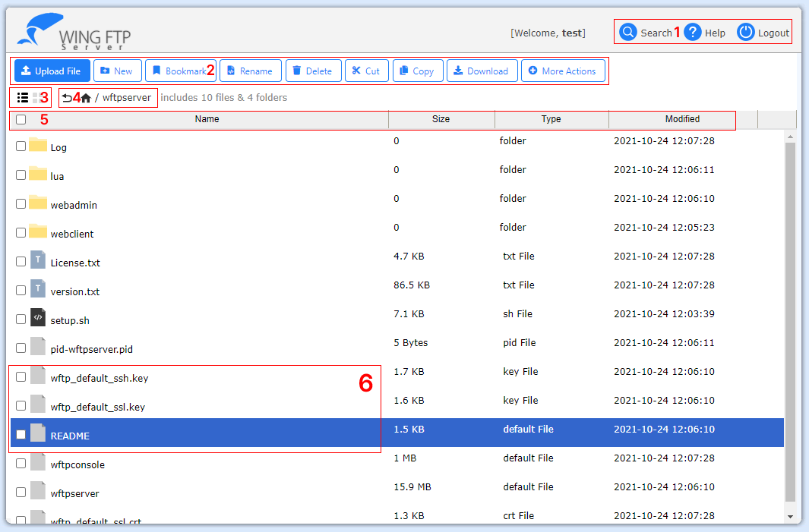
Task: Check the pid-wftpserver.pid checkbox
Action: 21,348
